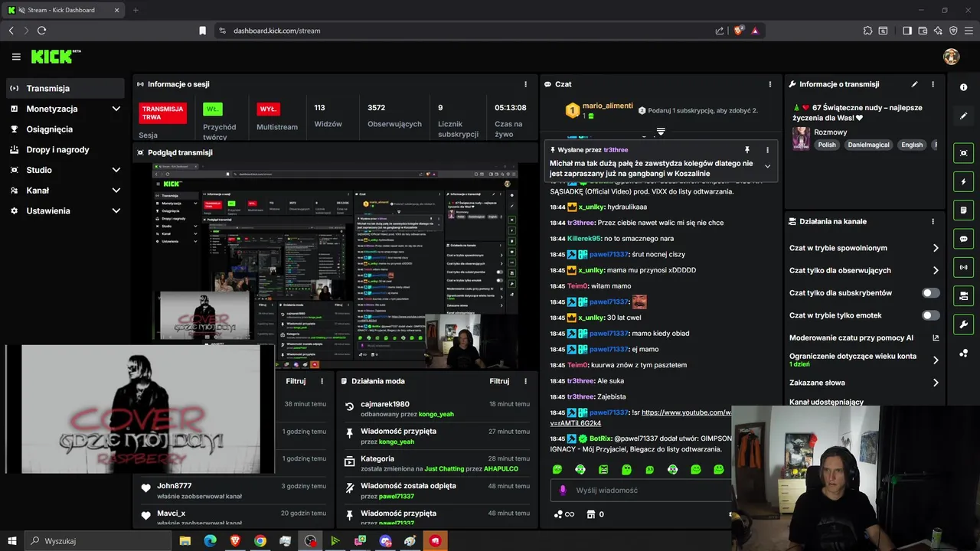Click the red WYŁ. Multistream status
The height and width of the screenshot is (551, 980).
point(268,109)
